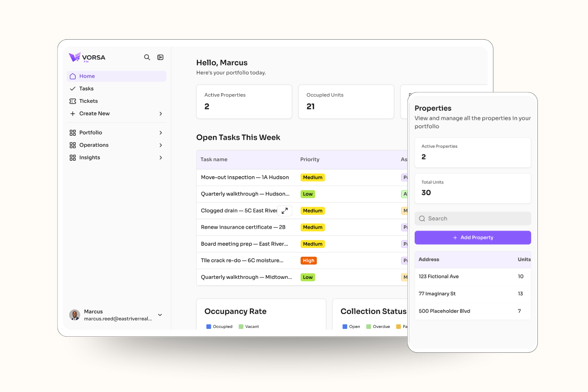
Task: Expand the Operations section chevron
Action: 161,145
